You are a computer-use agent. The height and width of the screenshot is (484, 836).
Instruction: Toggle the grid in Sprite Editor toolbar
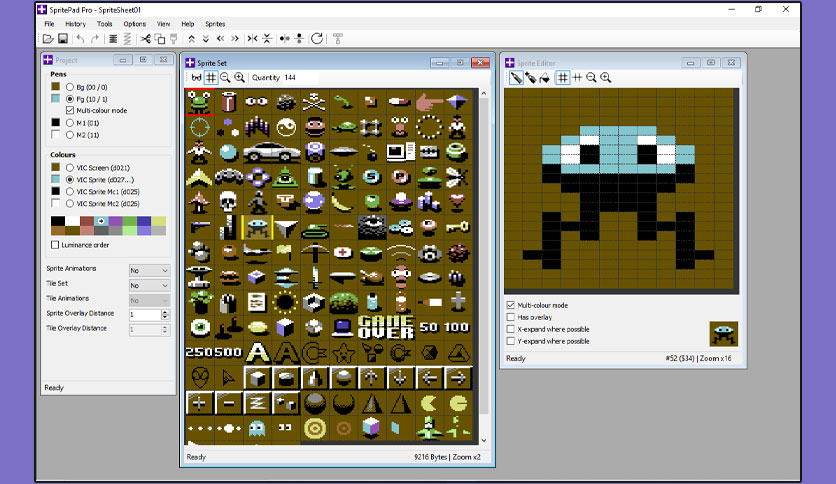(x=562, y=78)
